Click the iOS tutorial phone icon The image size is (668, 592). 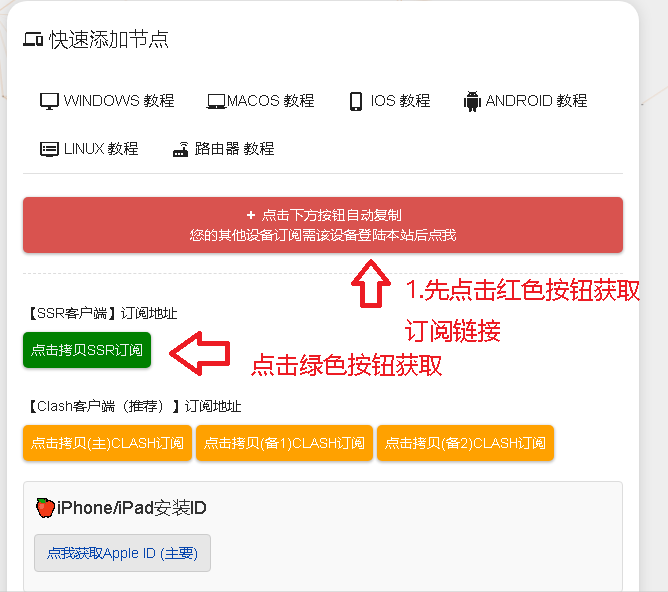click(x=356, y=101)
